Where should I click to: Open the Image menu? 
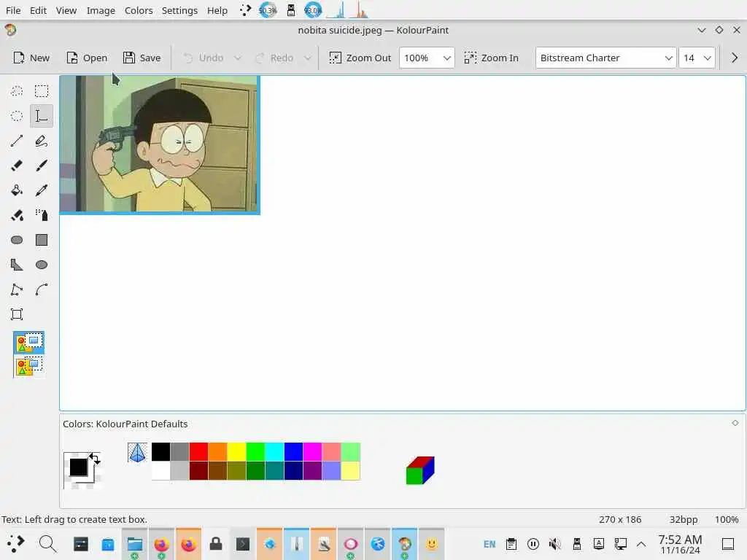(101, 10)
